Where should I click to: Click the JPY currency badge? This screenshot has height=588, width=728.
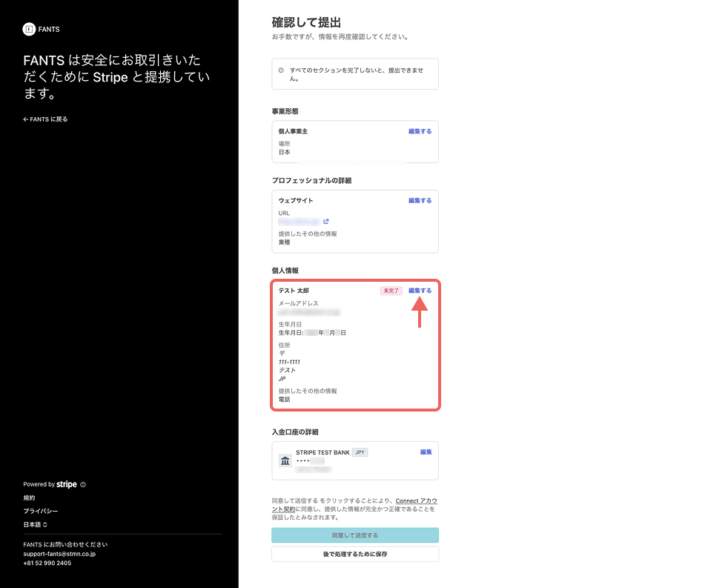[360, 452]
